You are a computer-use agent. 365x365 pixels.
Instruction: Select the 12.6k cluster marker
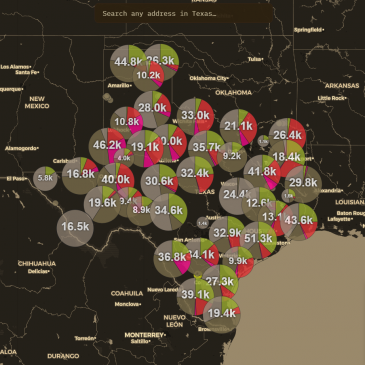click(259, 204)
